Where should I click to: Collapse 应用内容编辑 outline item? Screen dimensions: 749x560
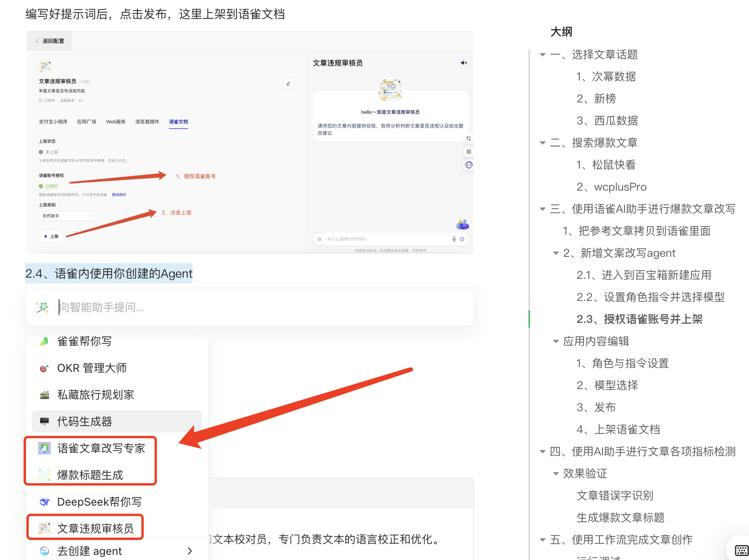pos(556,341)
